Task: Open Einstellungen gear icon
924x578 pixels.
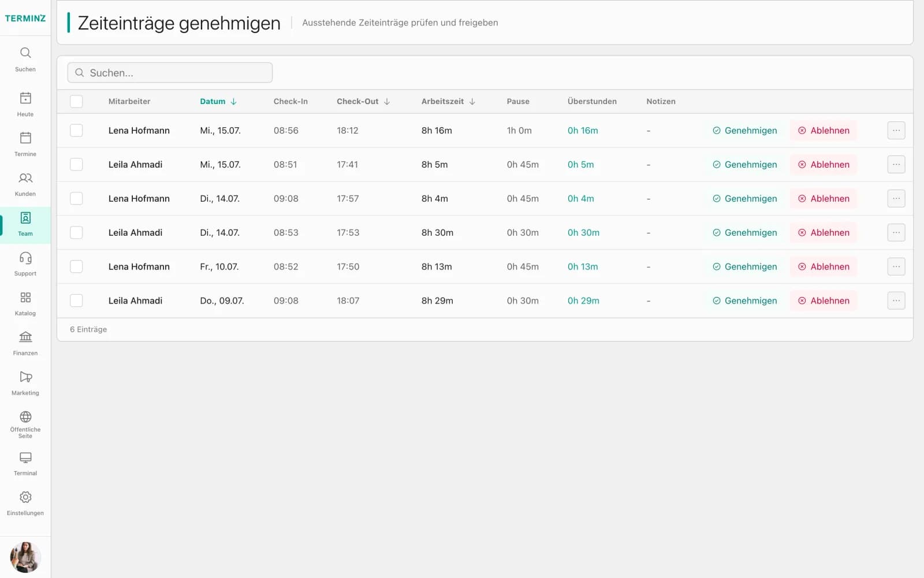Action: (x=25, y=497)
